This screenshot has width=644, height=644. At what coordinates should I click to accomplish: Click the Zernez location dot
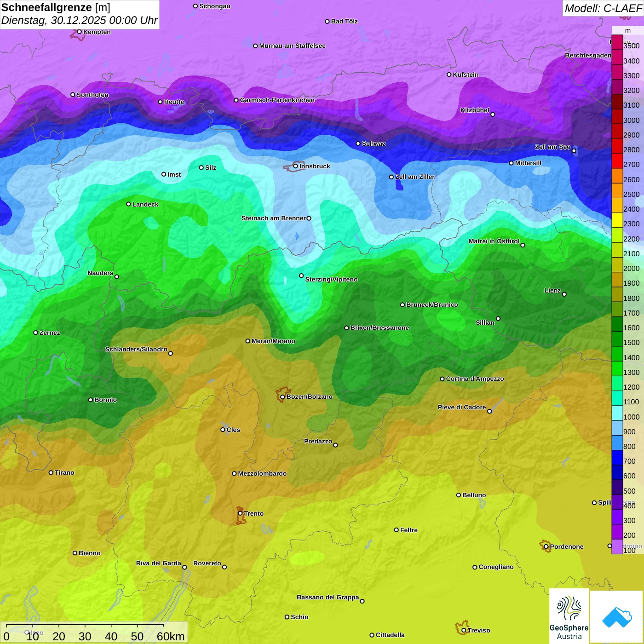(x=35, y=333)
